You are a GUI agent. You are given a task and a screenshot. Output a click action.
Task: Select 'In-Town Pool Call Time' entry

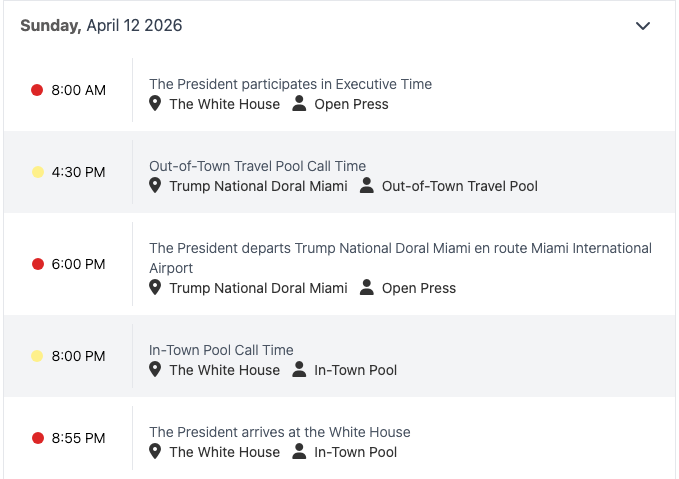click(221, 350)
